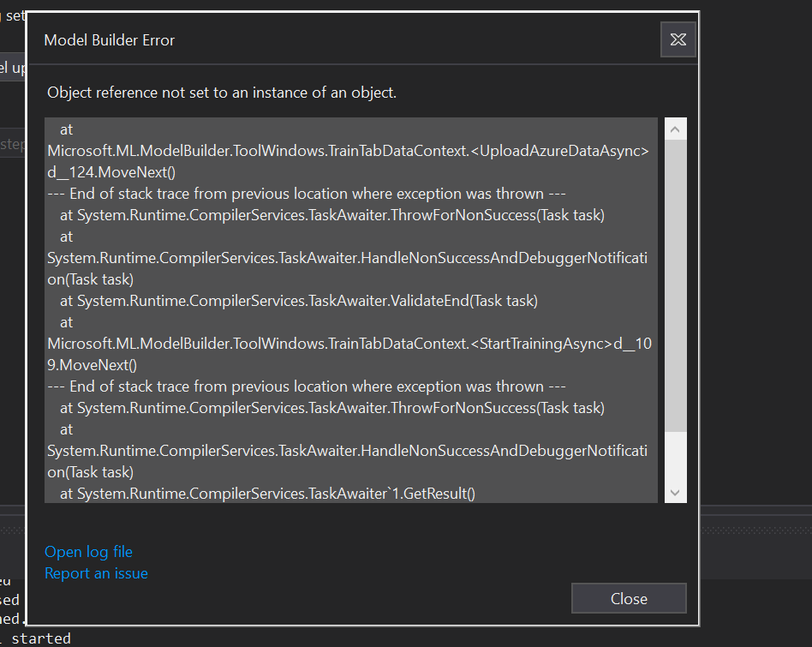Click the partially visible 'step' label behind dialog

[11, 144]
